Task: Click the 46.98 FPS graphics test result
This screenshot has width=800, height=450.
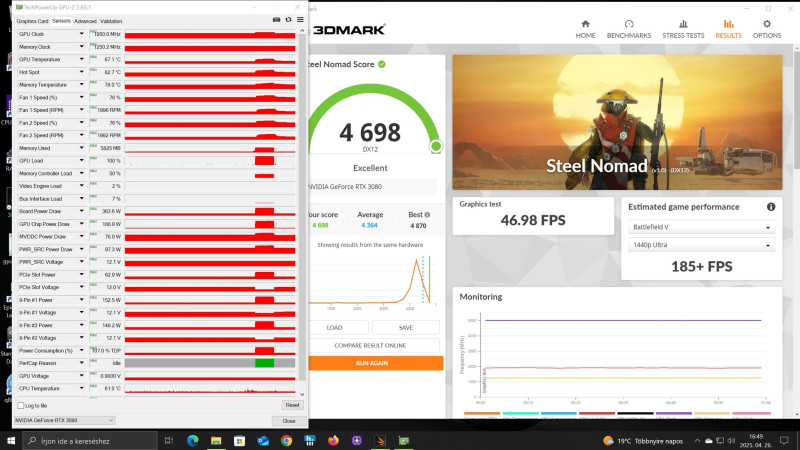Action: 533,220
